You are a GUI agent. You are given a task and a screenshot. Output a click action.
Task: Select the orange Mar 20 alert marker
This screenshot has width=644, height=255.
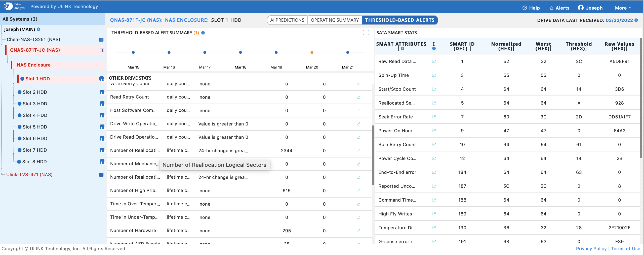(312, 52)
